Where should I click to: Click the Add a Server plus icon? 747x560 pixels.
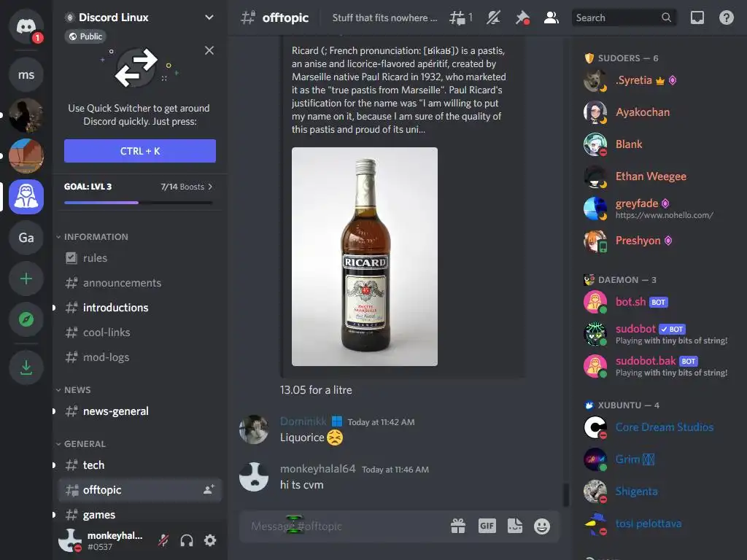coord(26,279)
